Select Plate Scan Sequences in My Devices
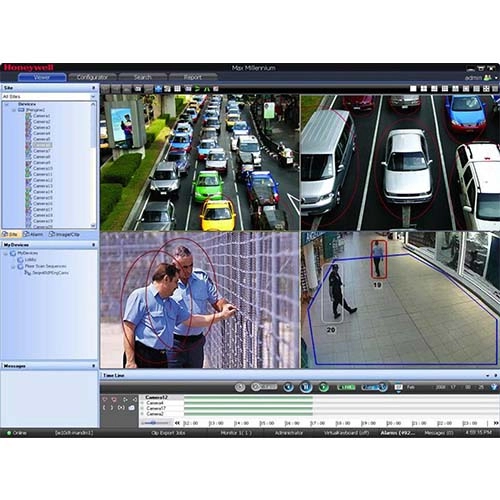The width and height of the screenshot is (500, 500). [45, 266]
